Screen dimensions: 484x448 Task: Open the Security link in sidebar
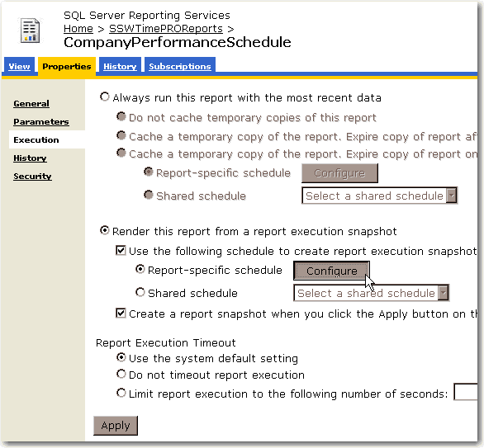pos(32,177)
